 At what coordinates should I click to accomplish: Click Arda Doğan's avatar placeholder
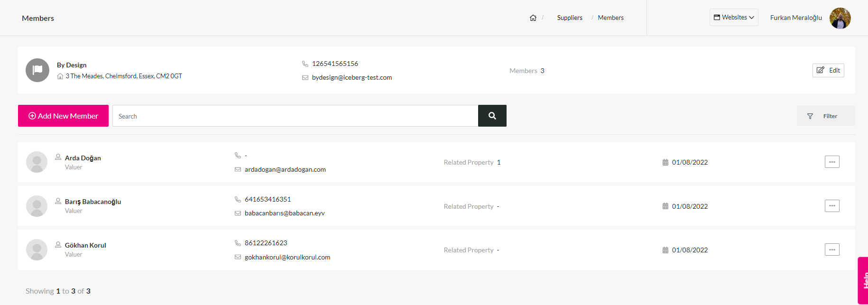[37, 162]
